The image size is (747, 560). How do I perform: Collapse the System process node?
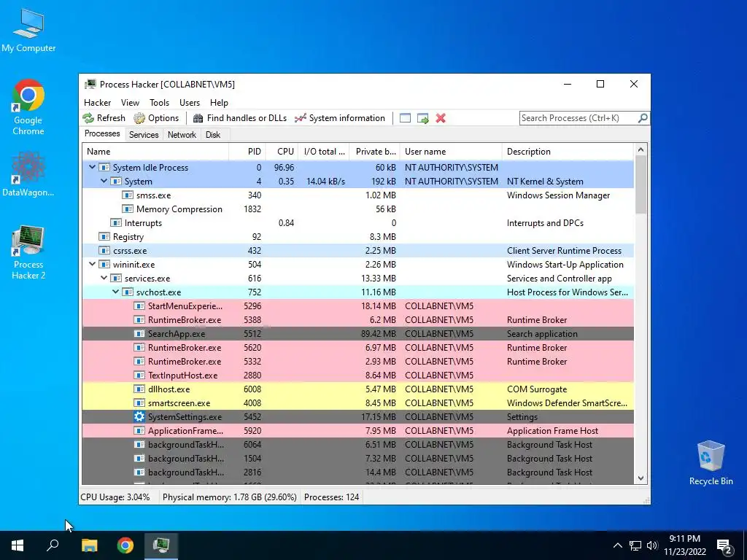coord(104,181)
